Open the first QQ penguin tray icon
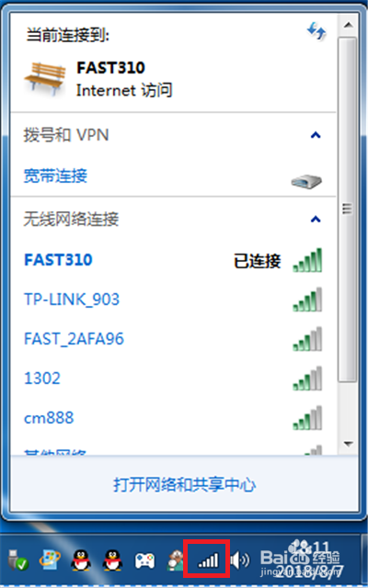Viewport: 368px width, 588px height. point(81,560)
